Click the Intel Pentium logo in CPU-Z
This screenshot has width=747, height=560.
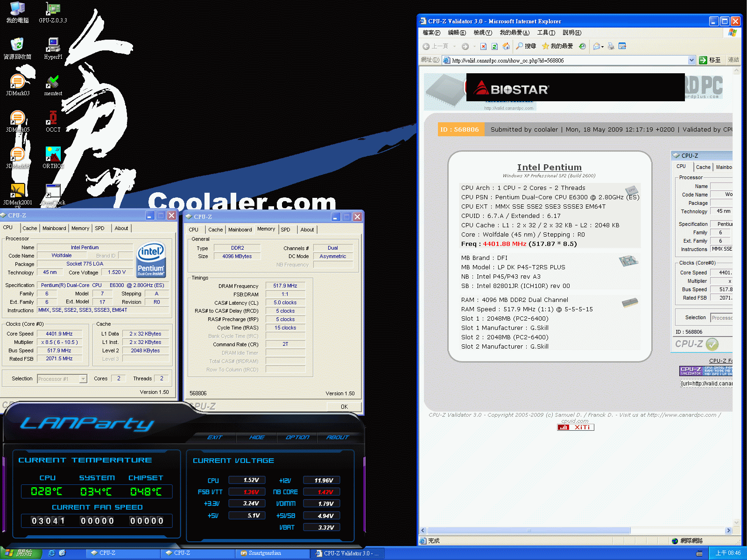[x=151, y=259]
